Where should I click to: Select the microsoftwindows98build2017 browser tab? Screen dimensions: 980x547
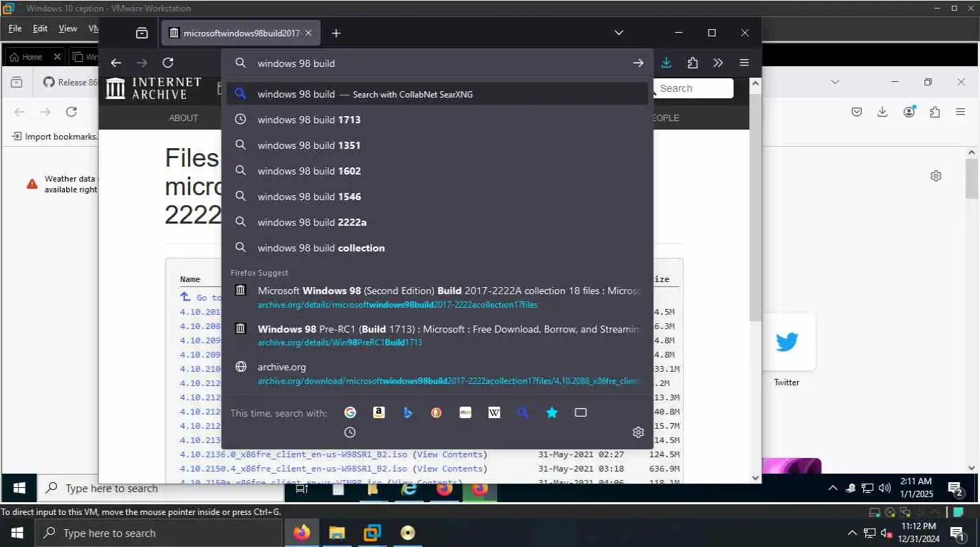tap(241, 33)
